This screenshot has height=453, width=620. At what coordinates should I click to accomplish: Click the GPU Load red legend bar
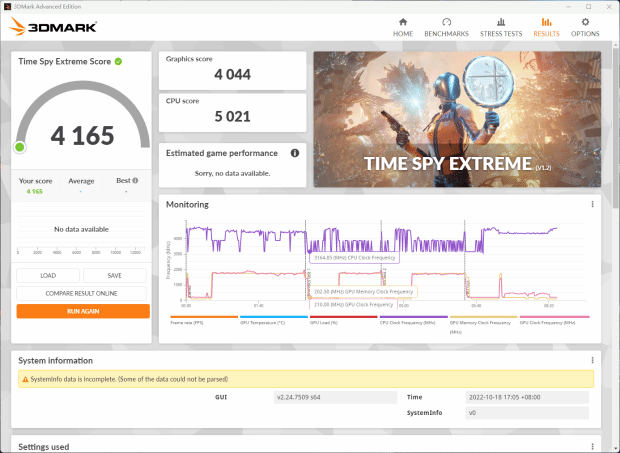pyautogui.click(x=344, y=317)
